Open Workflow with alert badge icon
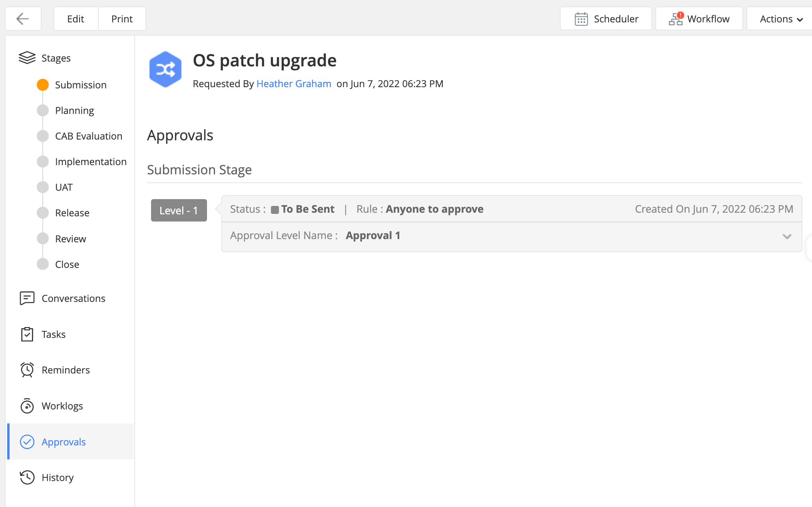 click(x=676, y=19)
